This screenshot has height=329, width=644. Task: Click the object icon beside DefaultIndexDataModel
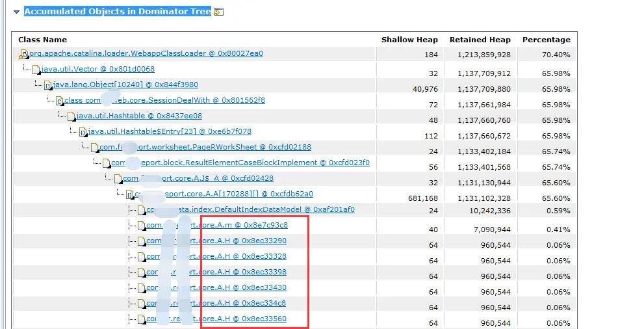pos(141,210)
